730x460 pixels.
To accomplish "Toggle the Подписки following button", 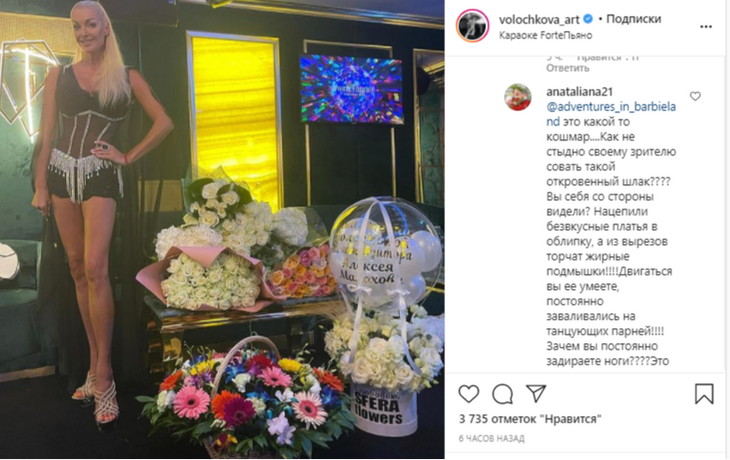I will [634, 19].
